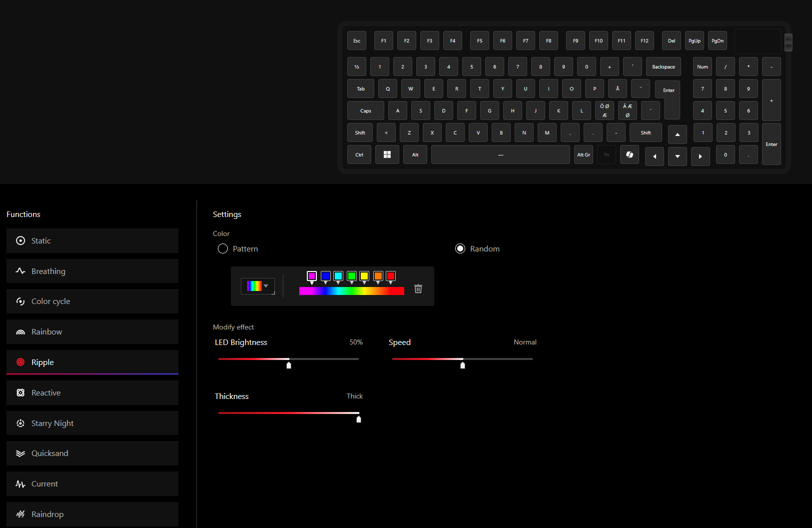Select the Starry Night effect
This screenshot has width=812, height=528.
92,423
